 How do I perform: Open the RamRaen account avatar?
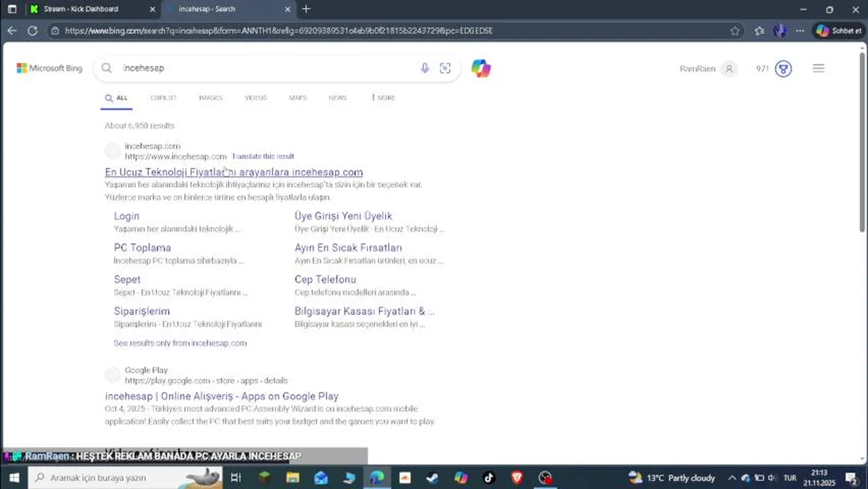729,69
